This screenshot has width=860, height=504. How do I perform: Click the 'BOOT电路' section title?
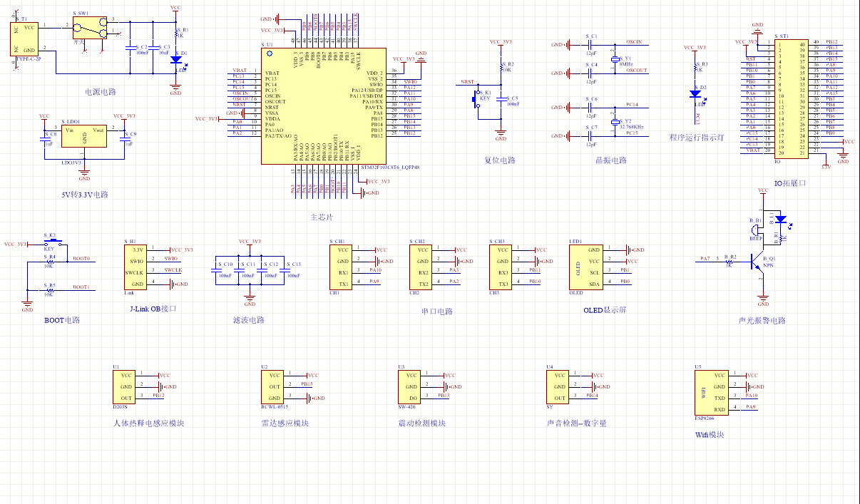pyautogui.click(x=62, y=320)
